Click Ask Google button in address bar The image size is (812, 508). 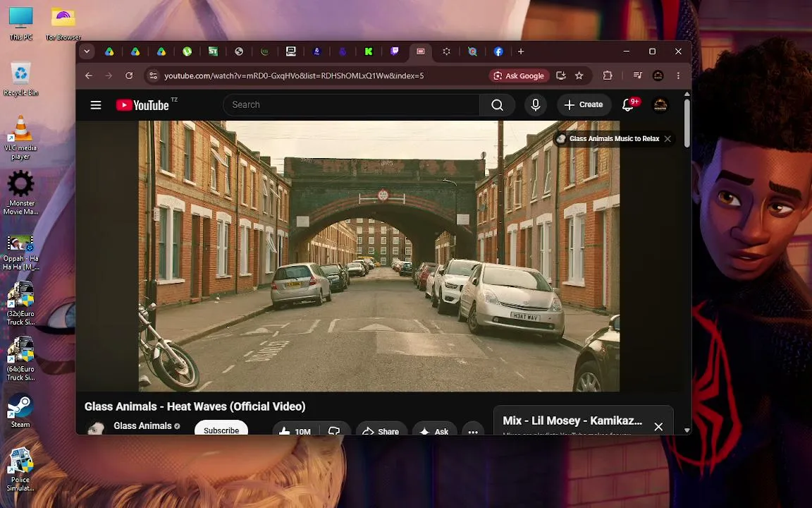[x=519, y=75]
